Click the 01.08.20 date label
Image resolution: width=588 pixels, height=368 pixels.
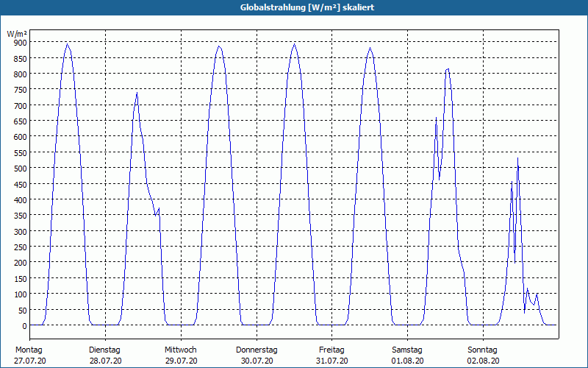pyautogui.click(x=408, y=361)
